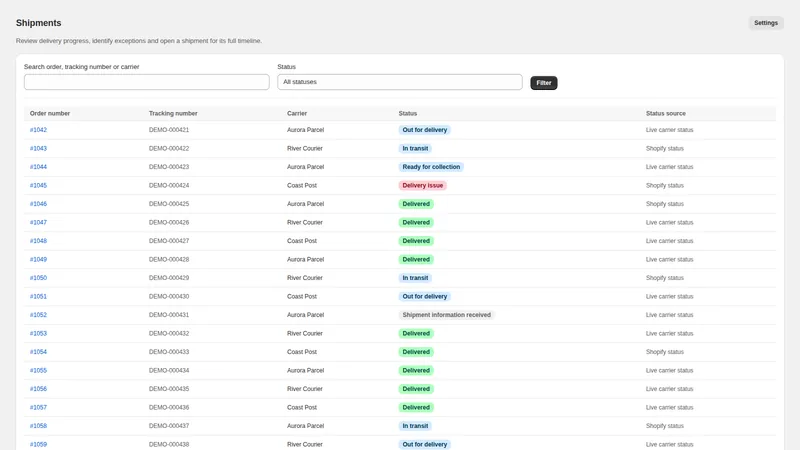800x450 pixels.
Task: Select tracking number DEMO-000424
Action: coord(169,186)
